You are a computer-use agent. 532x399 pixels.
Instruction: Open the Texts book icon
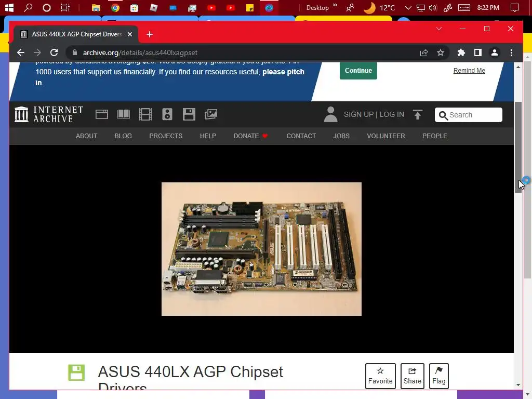tap(124, 114)
